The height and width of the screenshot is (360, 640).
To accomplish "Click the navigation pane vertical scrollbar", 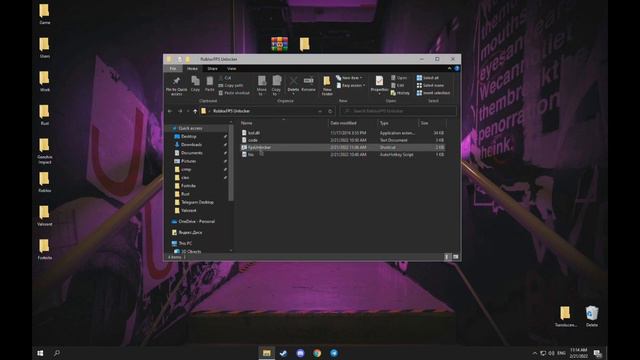I will [x=231, y=163].
